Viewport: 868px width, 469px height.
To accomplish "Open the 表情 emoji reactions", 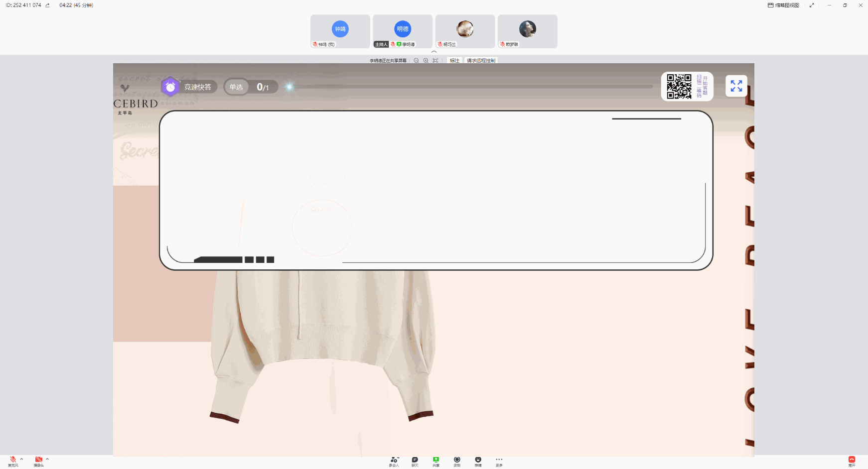I will (478, 461).
